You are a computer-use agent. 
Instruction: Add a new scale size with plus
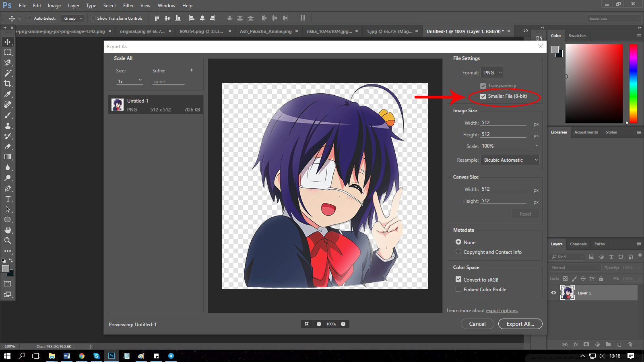192,70
